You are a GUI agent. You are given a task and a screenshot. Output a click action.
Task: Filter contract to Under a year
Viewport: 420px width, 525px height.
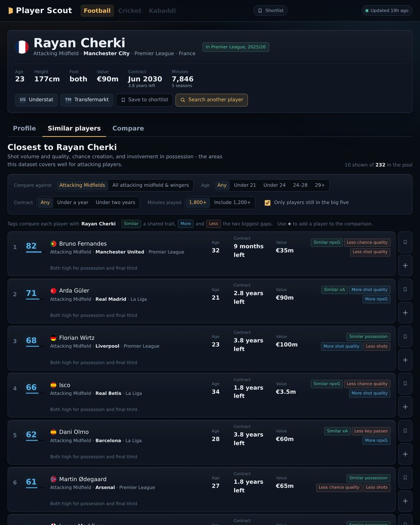click(x=73, y=203)
